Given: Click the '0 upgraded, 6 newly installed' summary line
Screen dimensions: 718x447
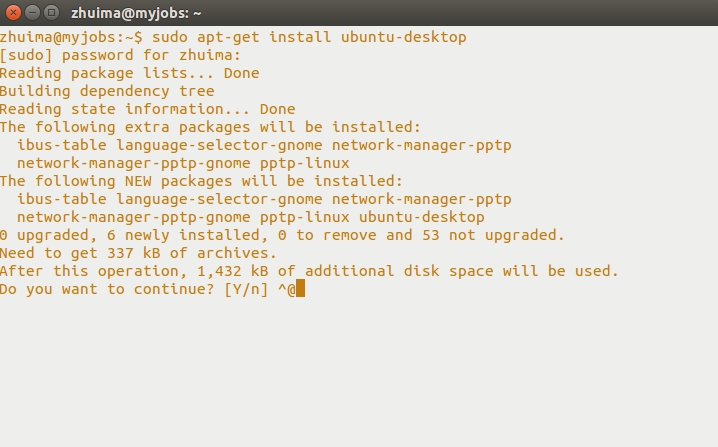Looking at the screenshot, I should 282,235.
